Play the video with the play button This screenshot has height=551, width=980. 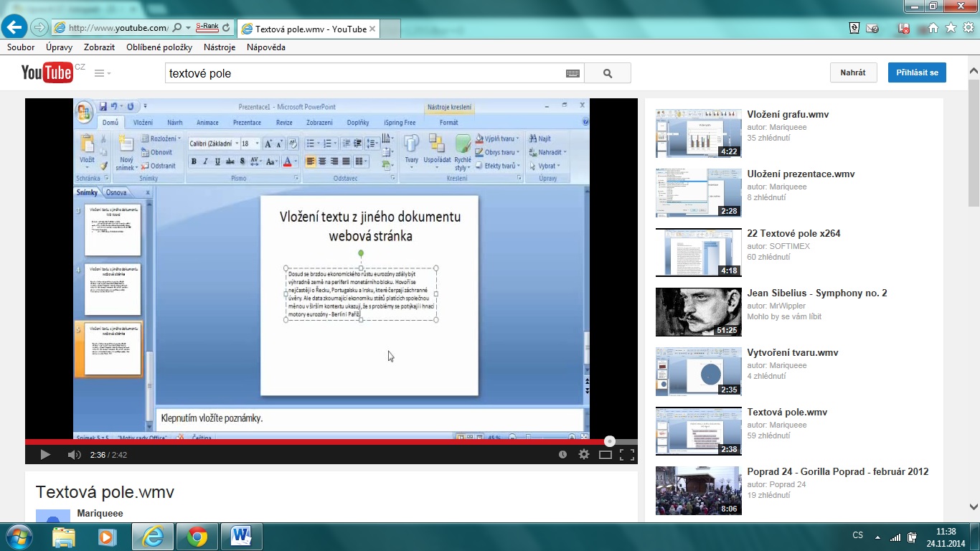click(x=45, y=454)
